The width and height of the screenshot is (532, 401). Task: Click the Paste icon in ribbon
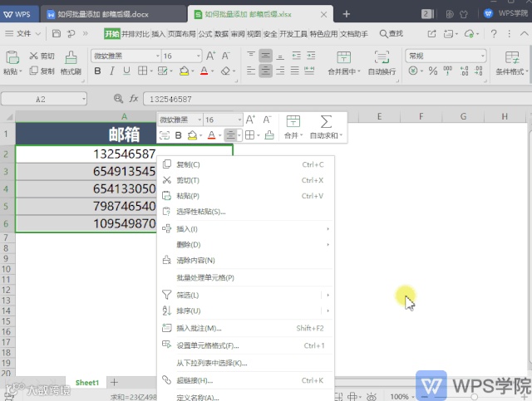12,57
